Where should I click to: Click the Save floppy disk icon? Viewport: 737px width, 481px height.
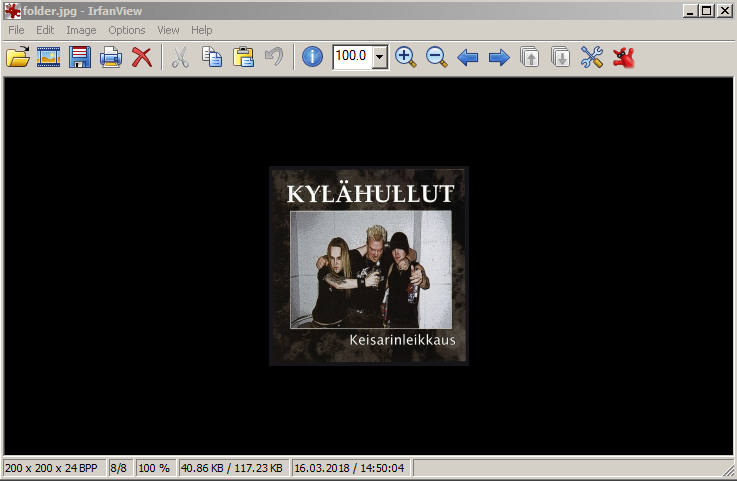click(x=80, y=57)
